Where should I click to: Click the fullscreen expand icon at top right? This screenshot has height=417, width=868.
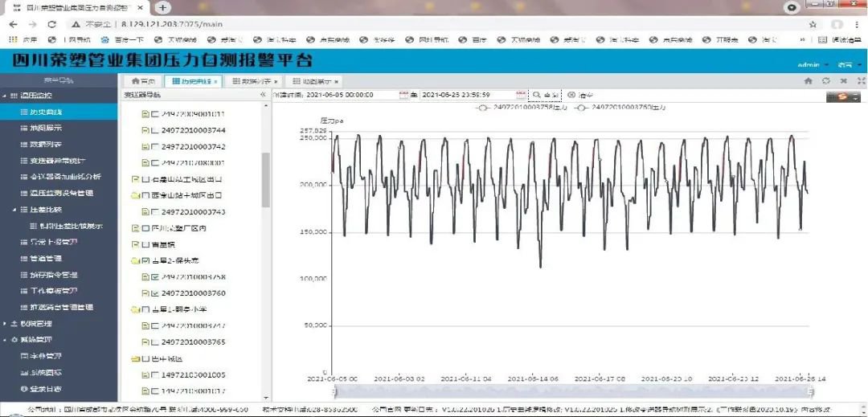(861, 81)
